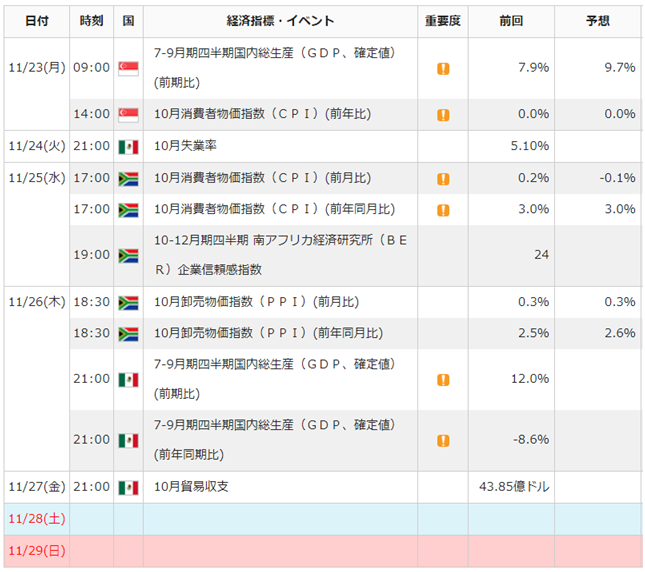Screen dimensions: 645x572
Task: Open the 10月貿易収支 event
Action: point(191,487)
